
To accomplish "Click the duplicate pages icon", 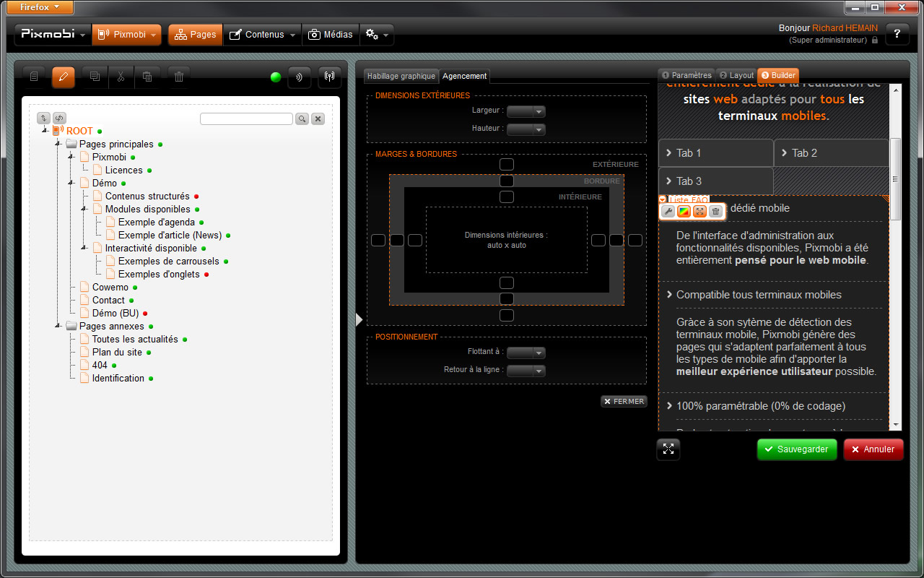I will pyautogui.click(x=95, y=76).
